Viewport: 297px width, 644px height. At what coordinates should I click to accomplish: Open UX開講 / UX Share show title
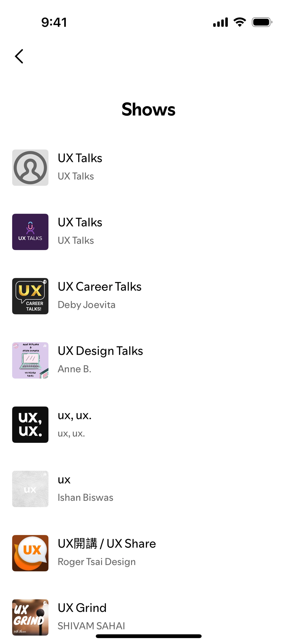pos(107,544)
